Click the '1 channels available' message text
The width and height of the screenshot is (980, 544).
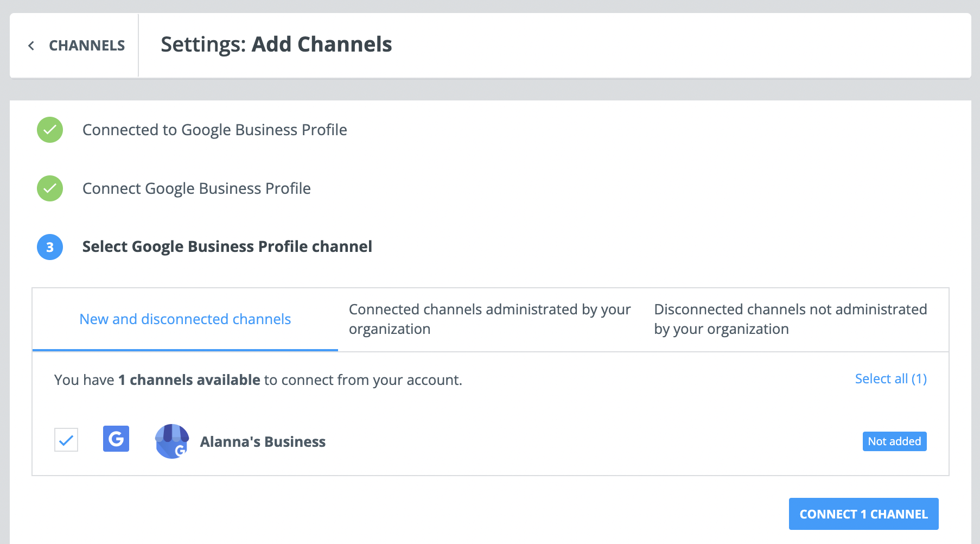(x=258, y=380)
